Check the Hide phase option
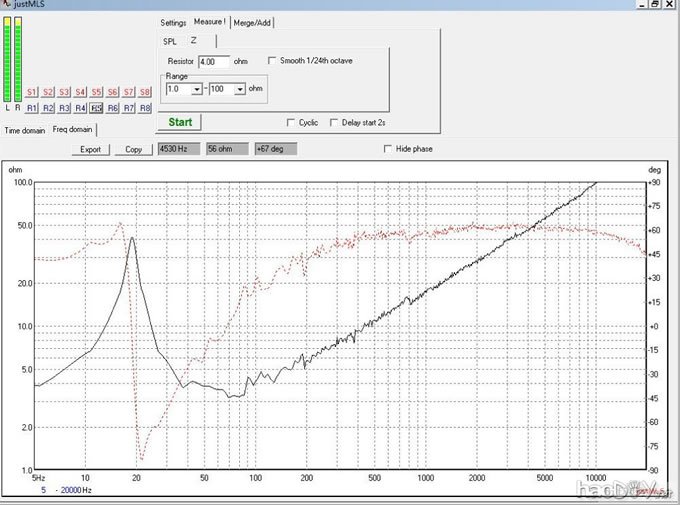The image size is (680, 505). point(389,149)
